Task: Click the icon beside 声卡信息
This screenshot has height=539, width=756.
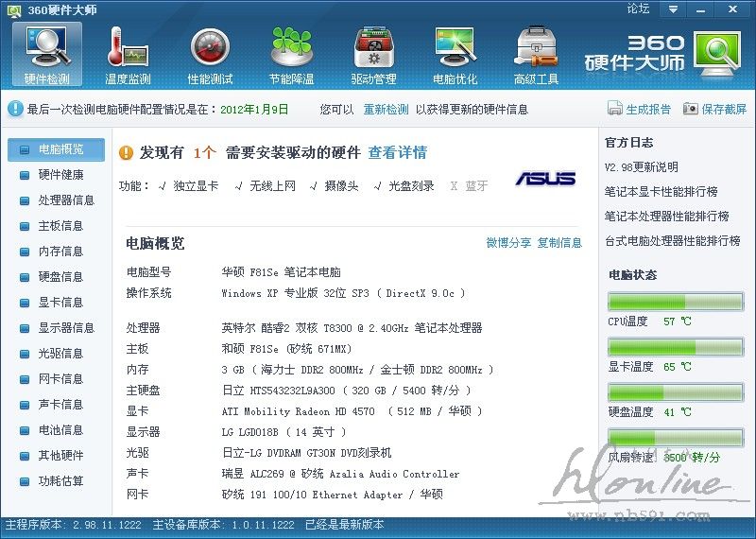Action: pos(25,406)
